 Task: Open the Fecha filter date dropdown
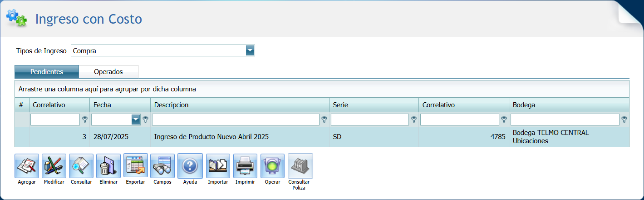[x=135, y=120]
